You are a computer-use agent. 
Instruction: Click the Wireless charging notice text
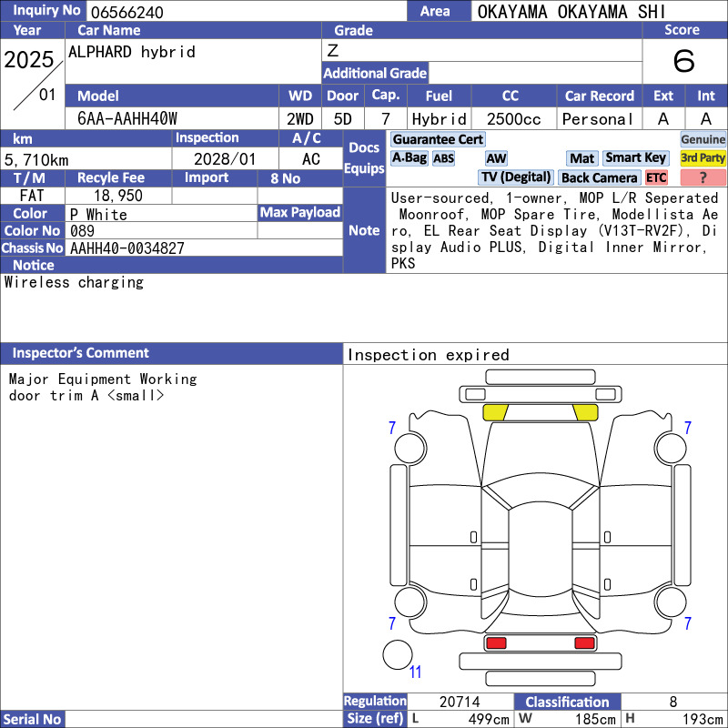coord(74,282)
